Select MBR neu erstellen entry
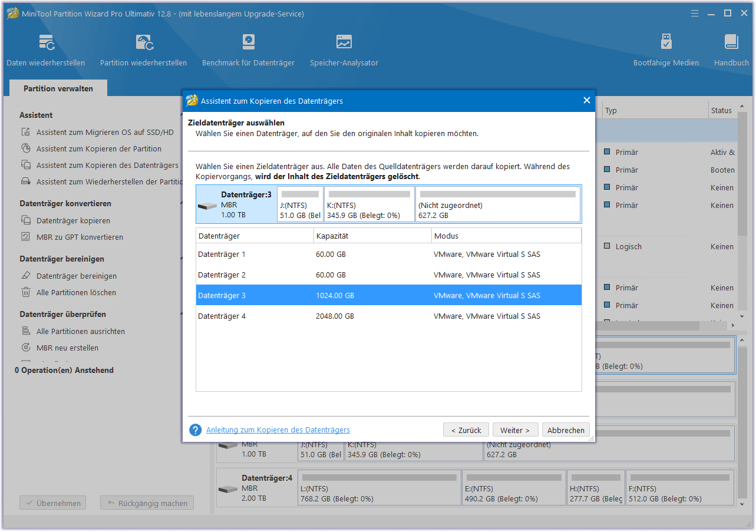 pyautogui.click(x=67, y=348)
